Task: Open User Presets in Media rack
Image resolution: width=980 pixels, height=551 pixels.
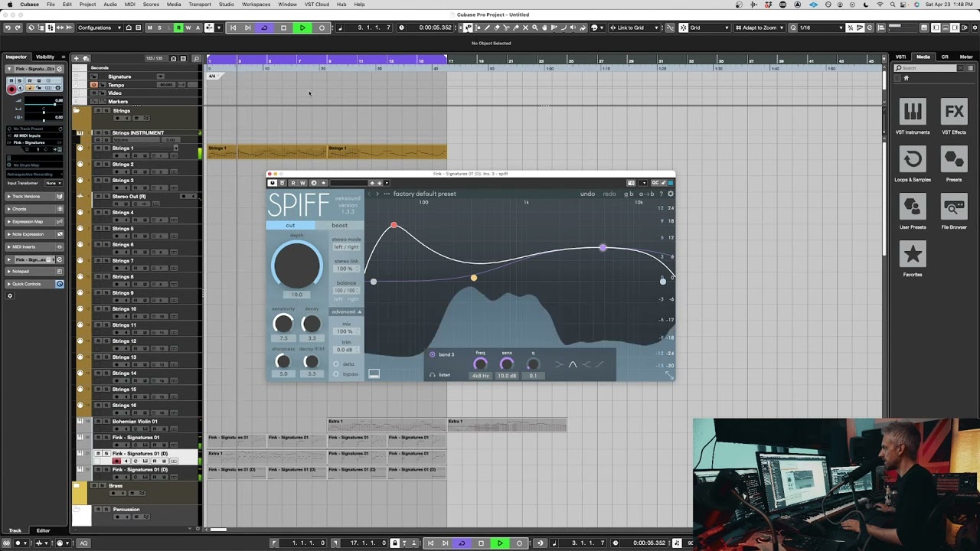Action: click(x=913, y=212)
